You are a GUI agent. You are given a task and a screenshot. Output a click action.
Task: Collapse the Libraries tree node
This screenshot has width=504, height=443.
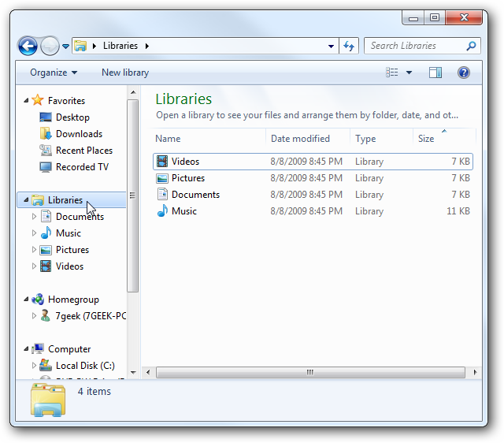26,200
